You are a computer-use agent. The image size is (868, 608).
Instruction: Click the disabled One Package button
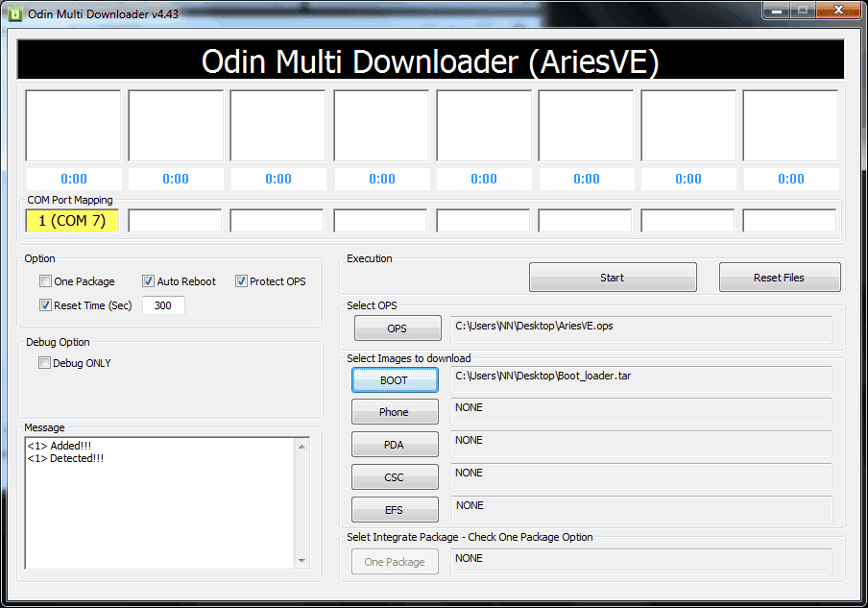[x=395, y=562]
